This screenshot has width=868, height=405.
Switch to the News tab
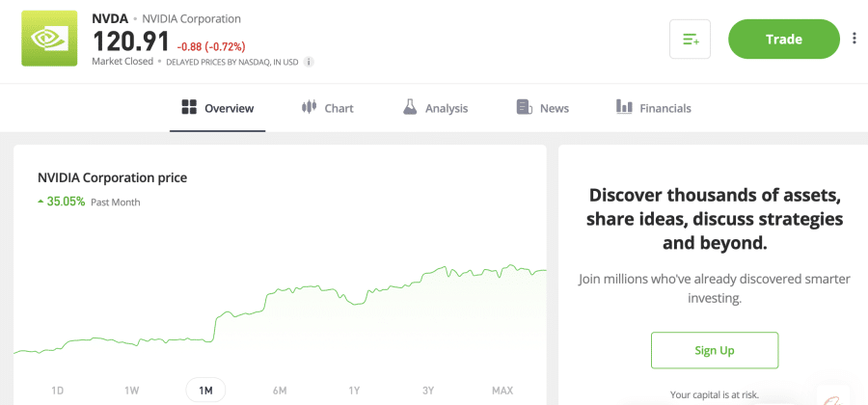pyautogui.click(x=542, y=108)
